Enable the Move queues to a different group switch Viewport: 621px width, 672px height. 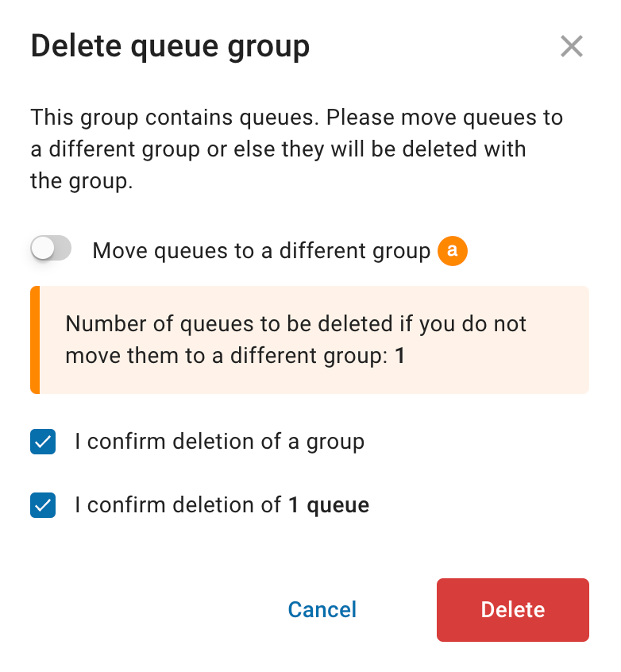pyautogui.click(x=51, y=248)
